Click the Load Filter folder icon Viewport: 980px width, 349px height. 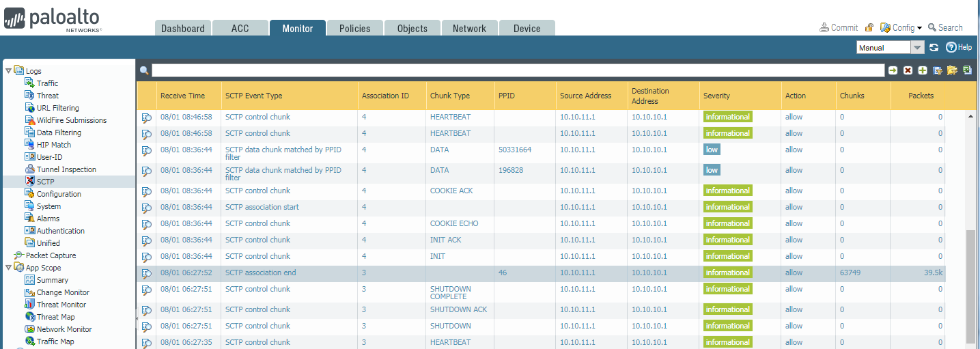pos(952,70)
